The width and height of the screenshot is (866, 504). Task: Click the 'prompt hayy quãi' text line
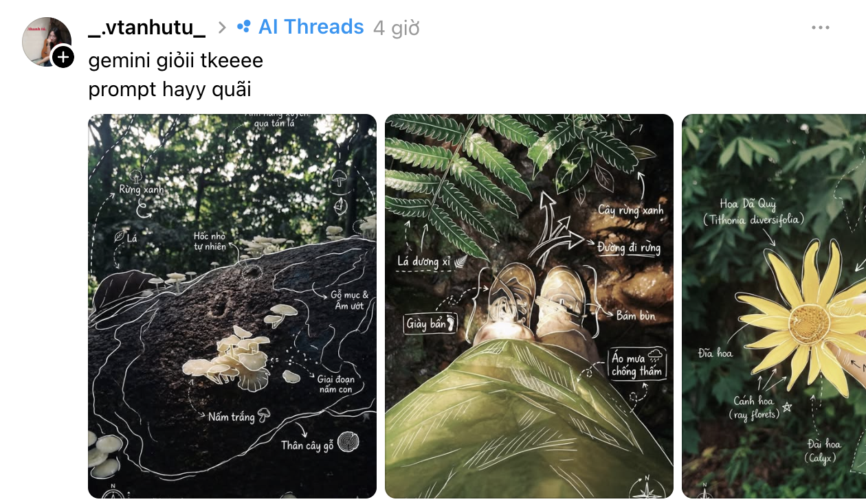point(170,89)
